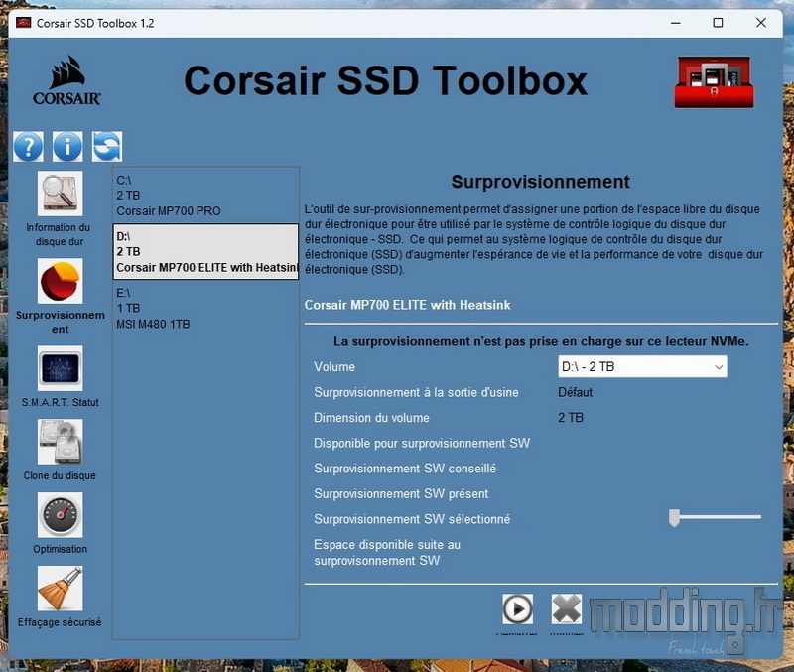
Task: Click the 'Information du disque dur' label
Action: coord(59,234)
